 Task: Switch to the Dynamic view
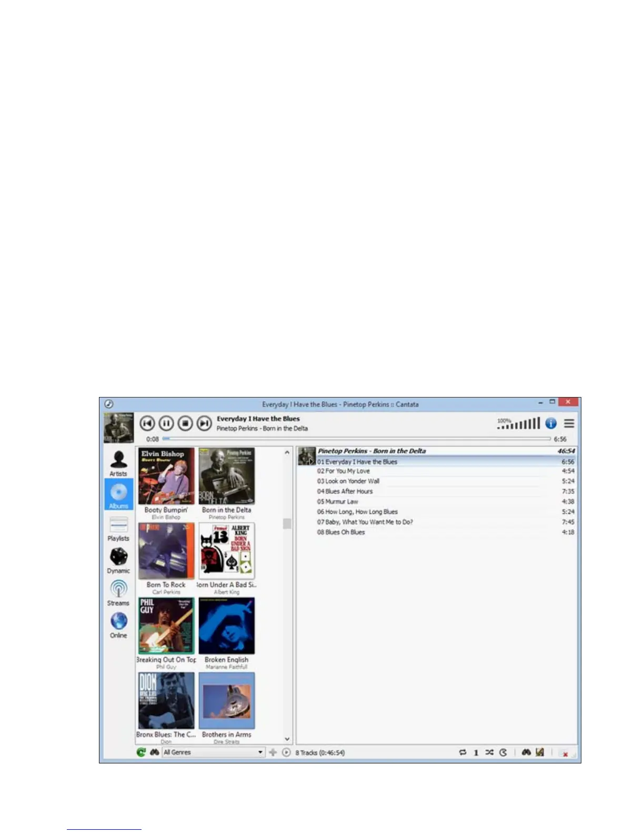click(x=119, y=561)
